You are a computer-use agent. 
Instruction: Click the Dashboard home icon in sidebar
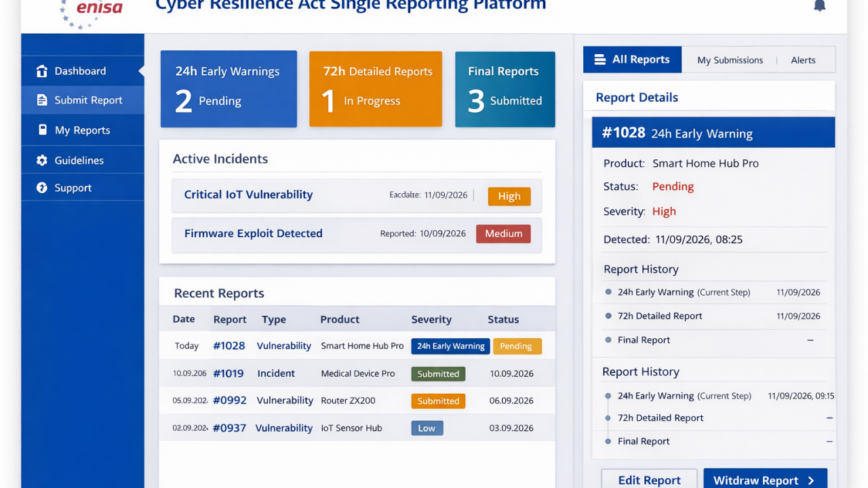point(42,71)
